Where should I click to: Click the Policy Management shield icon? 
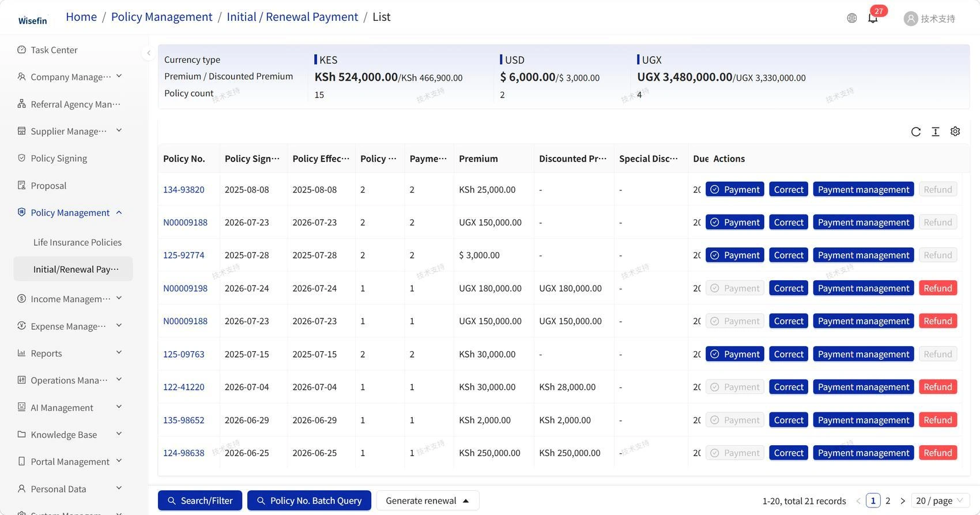click(21, 212)
